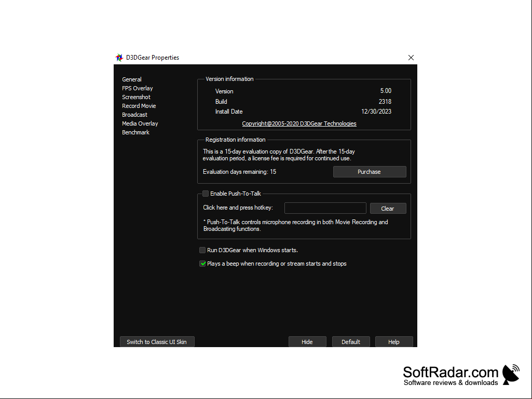The image size is (532, 399).
Task: Open the D3DGear Technologies copyright link
Action: coord(299,123)
